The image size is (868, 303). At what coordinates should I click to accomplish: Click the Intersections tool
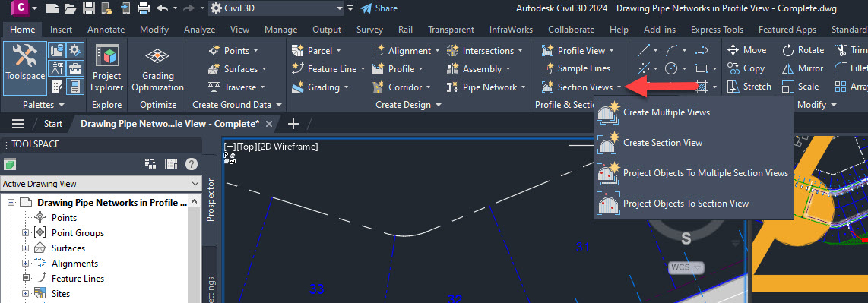tap(485, 50)
